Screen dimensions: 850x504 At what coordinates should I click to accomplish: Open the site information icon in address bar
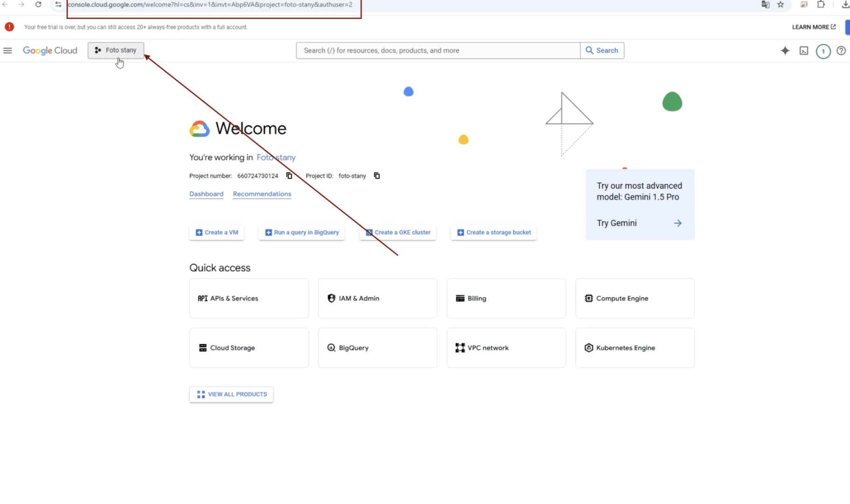(58, 5)
